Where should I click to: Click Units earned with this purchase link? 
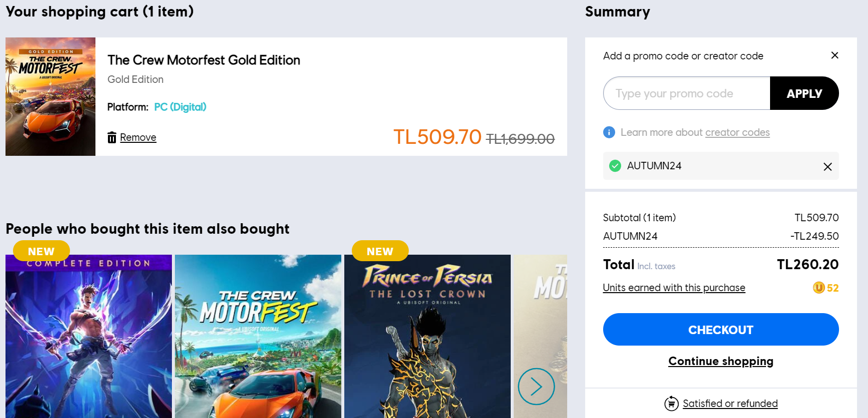pyautogui.click(x=674, y=288)
